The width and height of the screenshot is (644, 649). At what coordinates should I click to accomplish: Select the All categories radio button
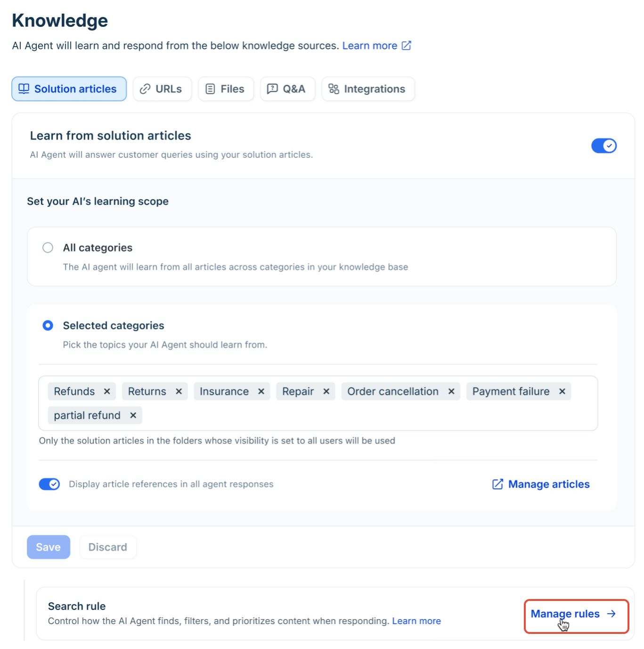48,247
